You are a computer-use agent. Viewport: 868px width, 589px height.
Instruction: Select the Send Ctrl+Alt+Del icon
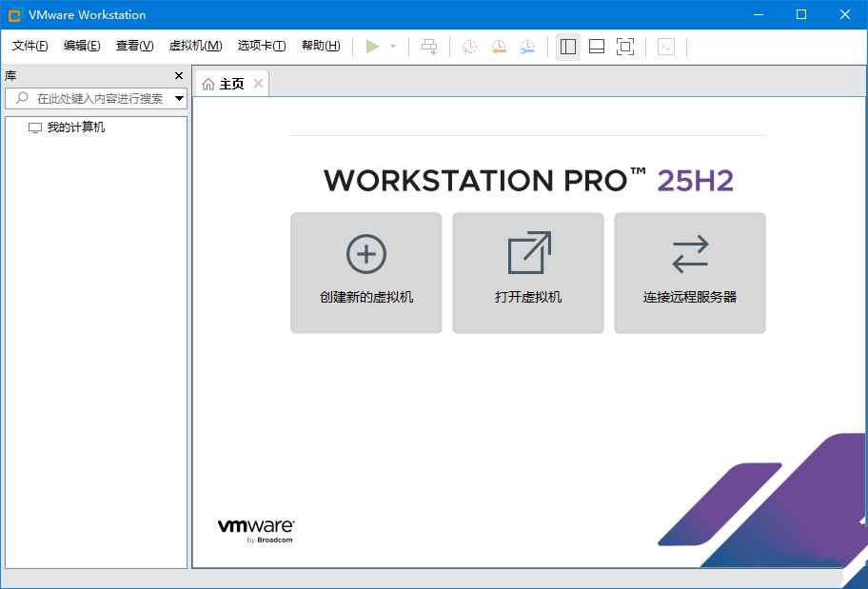pyautogui.click(x=429, y=46)
